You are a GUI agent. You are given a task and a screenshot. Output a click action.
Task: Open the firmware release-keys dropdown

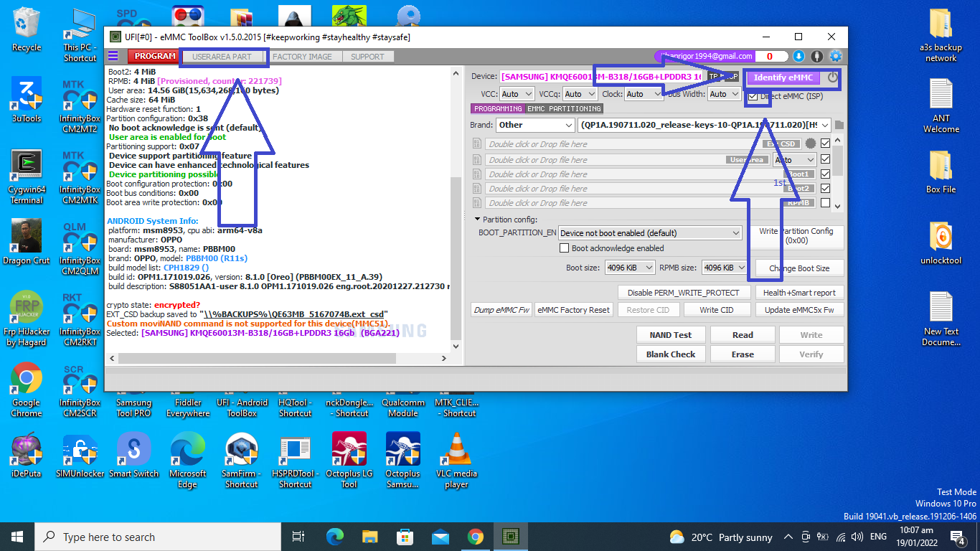coord(704,125)
